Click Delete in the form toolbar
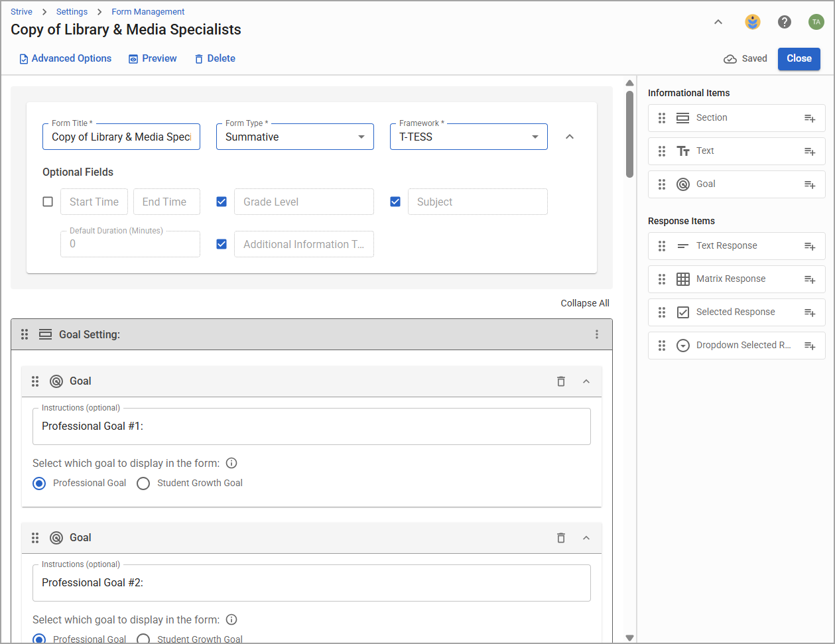 [215, 58]
